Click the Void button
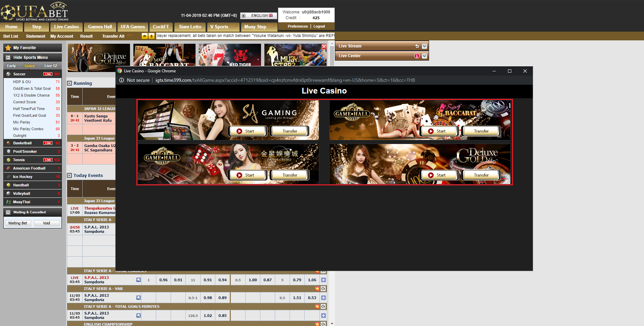This screenshot has width=644, height=326. (x=47, y=223)
